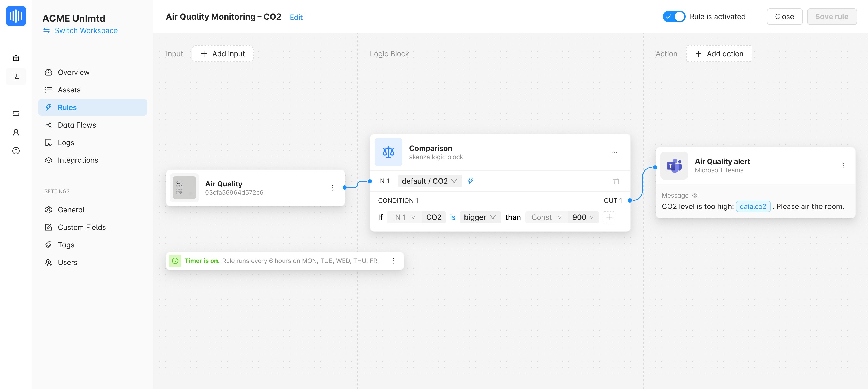Delete IN 1 input with trash icon
This screenshot has height=389, width=868.
[616, 181]
